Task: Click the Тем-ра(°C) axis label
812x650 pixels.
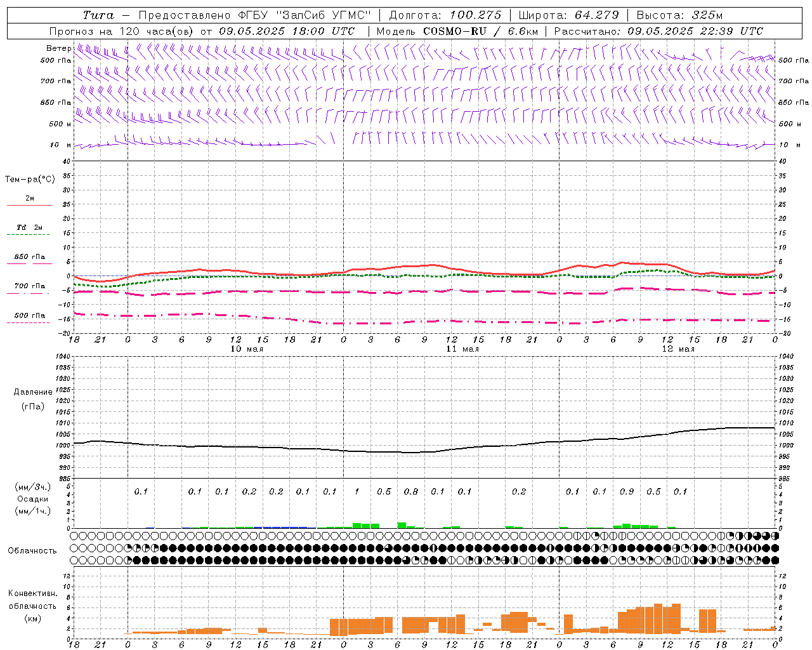Action: click(x=30, y=180)
